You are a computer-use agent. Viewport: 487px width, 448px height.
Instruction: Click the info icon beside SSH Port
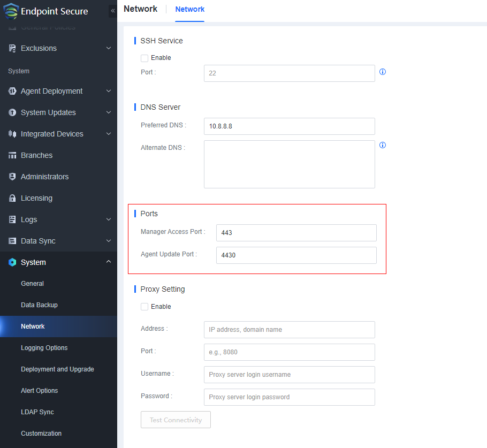(383, 72)
